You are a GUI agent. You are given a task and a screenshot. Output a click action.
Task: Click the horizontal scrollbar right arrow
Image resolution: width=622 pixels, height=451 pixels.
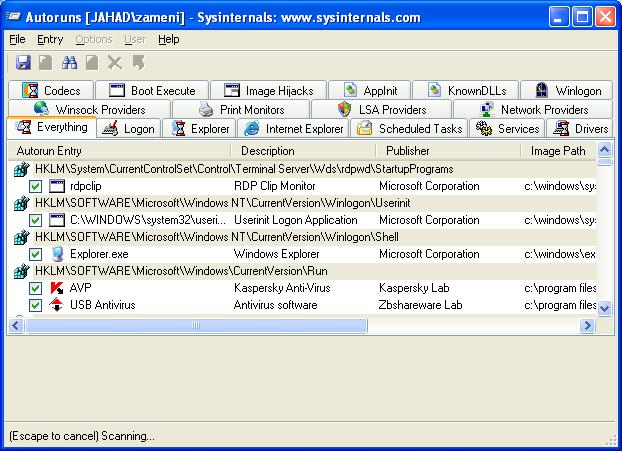pos(587,326)
